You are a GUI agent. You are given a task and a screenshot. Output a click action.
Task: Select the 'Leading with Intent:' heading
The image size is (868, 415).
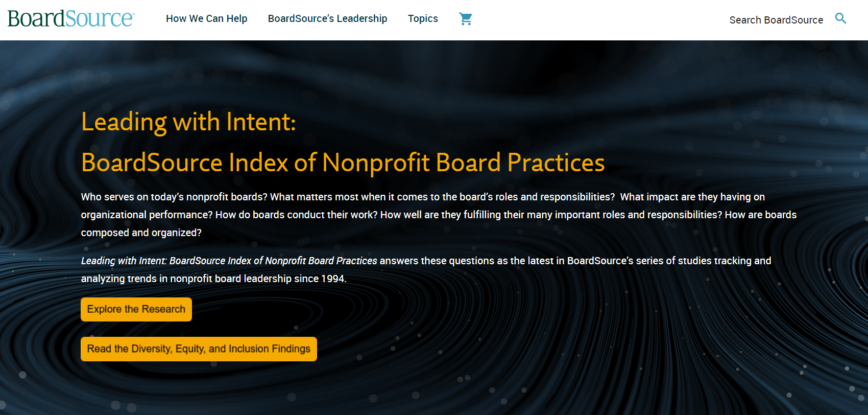(x=188, y=122)
